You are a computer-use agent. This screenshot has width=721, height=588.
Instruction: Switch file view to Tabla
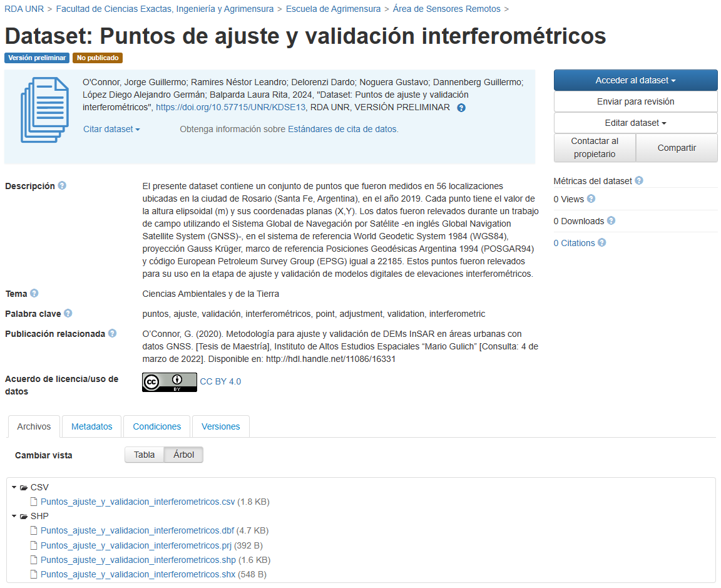(144, 455)
